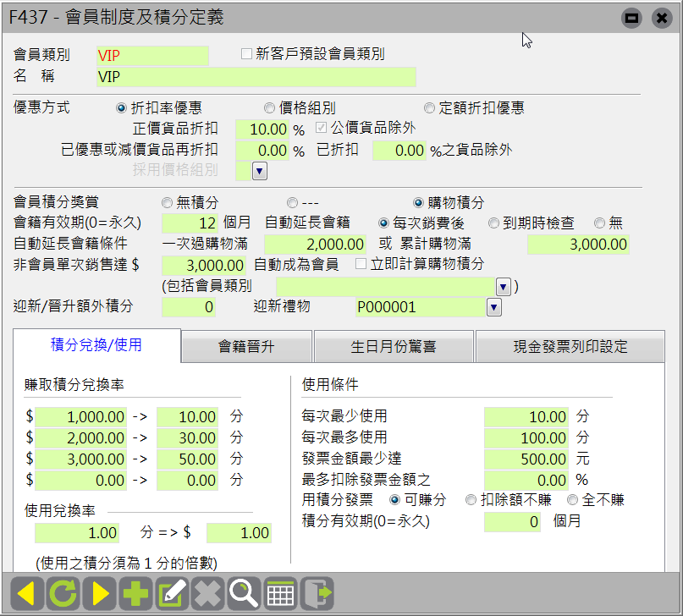Open search with magnifier icon
683x616 pixels.
tap(244, 593)
